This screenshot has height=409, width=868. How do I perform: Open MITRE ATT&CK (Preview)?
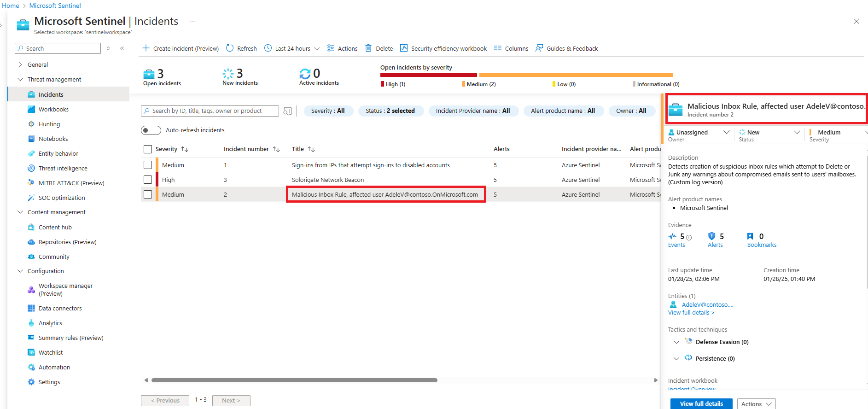pyautogui.click(x=71, y=183)
